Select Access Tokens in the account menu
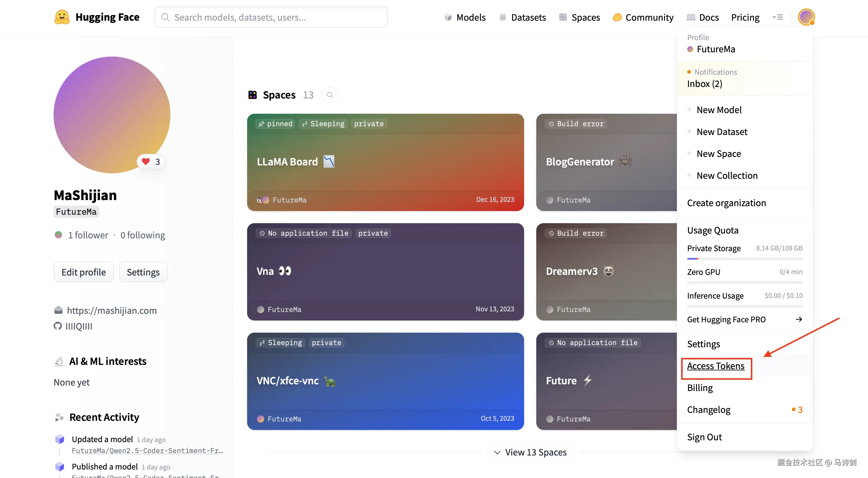 pos(716,366)
